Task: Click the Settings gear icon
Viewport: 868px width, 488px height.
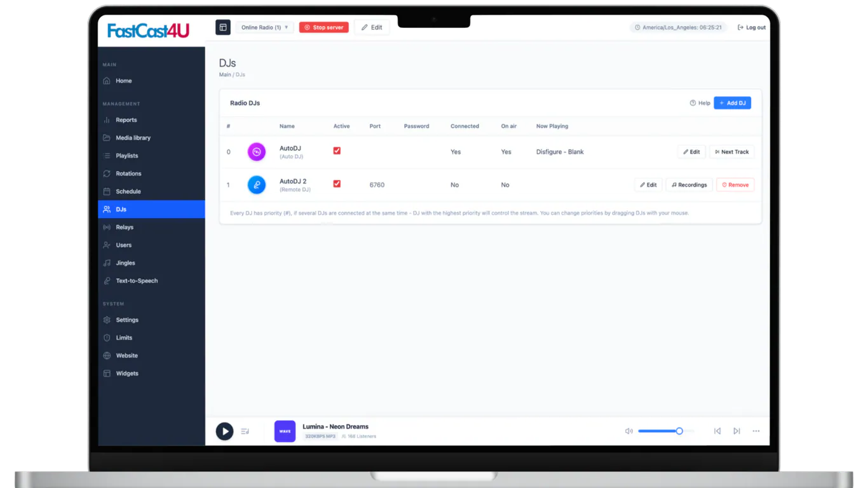Action: (107, 320)
